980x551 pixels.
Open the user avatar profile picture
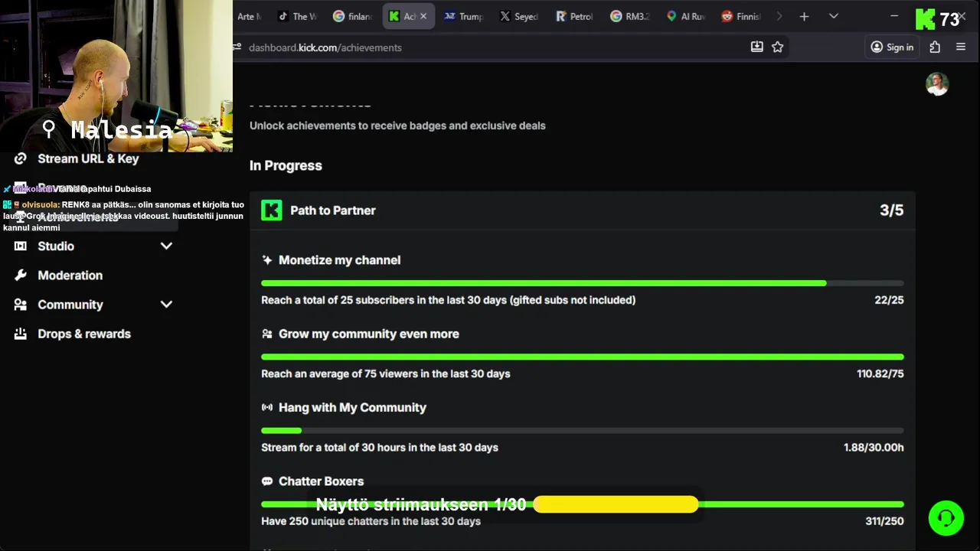tap(937, 84)
